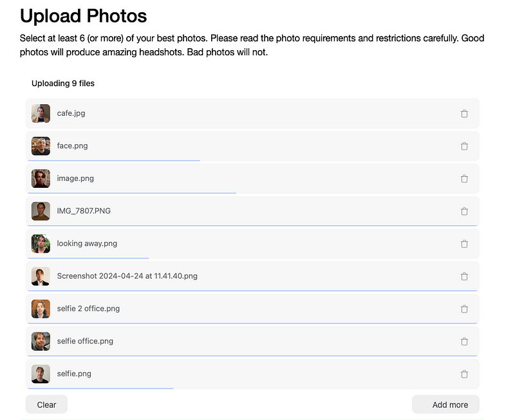The height and width of the screenshot is (420, 515).
Task: Remove face.png with the trash icon
Action: [x=464, y=146]
